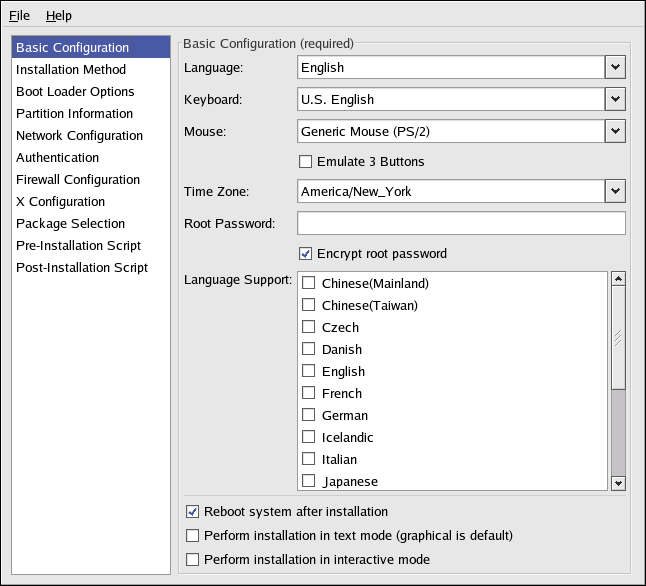The width and height of the screenshot is (646, 586).
Task: Select Installation Method in sidebar
Action: point(71,70)
